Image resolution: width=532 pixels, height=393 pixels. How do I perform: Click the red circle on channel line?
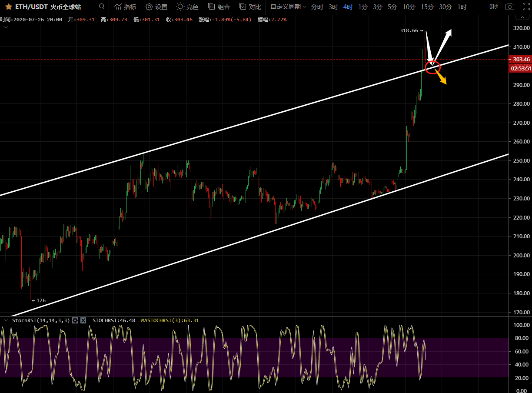tap(433, 67)
